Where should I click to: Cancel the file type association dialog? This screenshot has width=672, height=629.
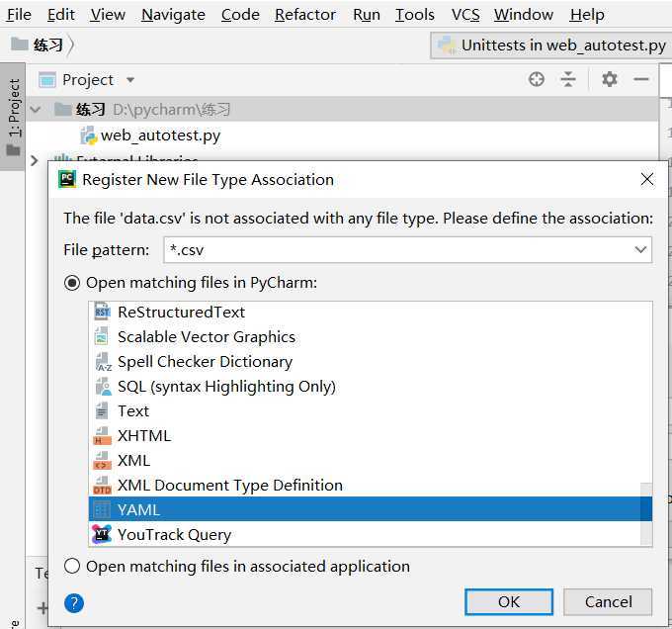(608, 602)
